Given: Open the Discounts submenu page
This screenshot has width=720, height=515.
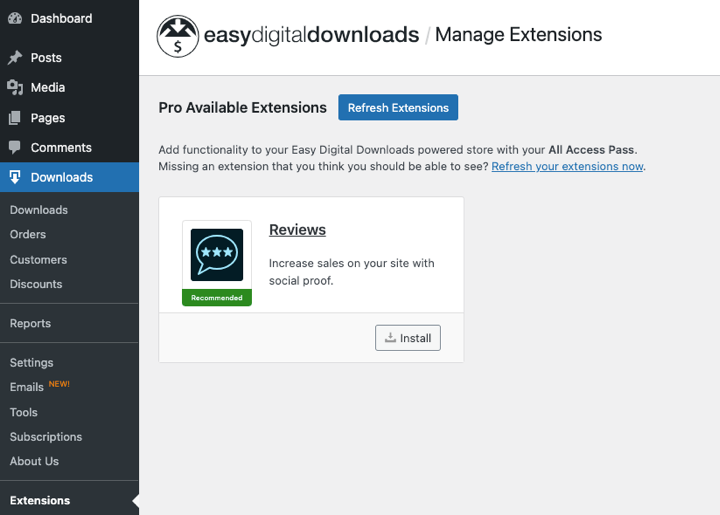Looking at the screenshot, I should point(36,284).
